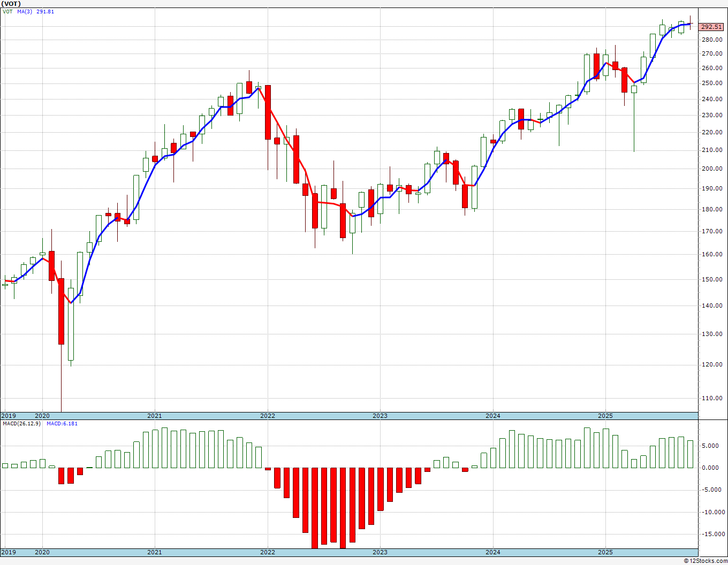Click the moving average value "291.81"

tap(45, 12)
